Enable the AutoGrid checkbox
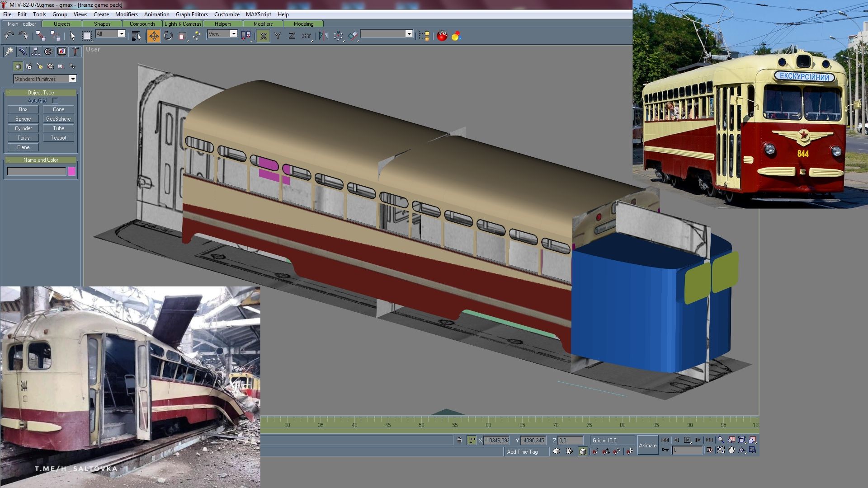The image size is (868, 488). click(x=55, y=101)
